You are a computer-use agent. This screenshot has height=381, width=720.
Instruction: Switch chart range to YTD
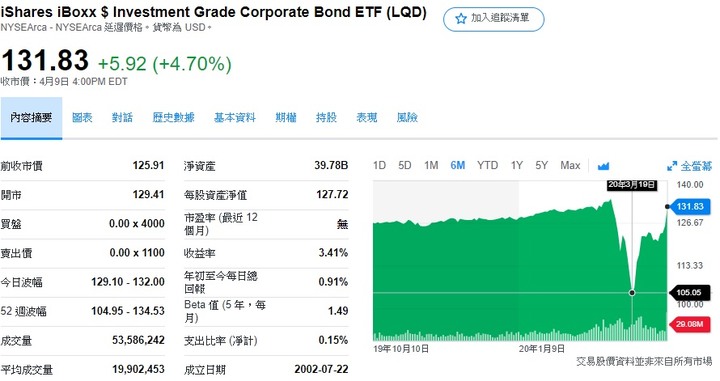pyautogui.click(x=487, y=165)
